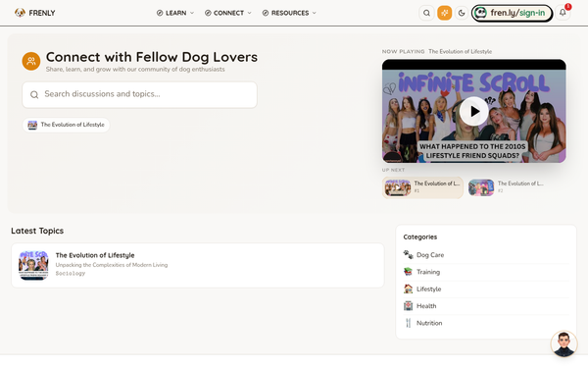Click the panda icon in sign-in button
This screenshot has height=368, width=588.
click(x=480, y=13)
